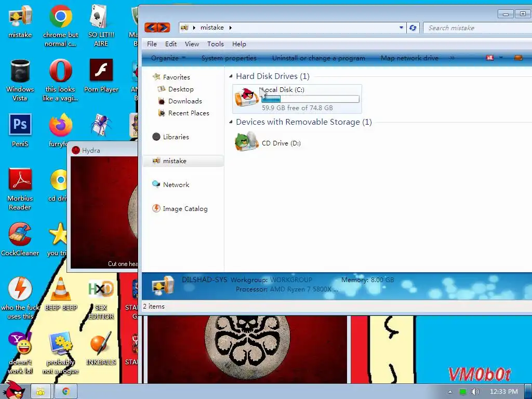Click System properties in the toolbar
The width and height of the screenshot is (532, 399).
[x=229, y=58]
